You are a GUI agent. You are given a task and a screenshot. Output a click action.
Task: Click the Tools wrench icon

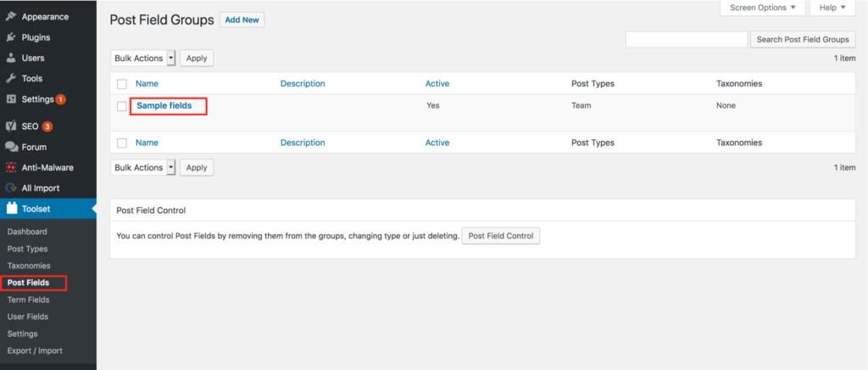tap(10, 78)
